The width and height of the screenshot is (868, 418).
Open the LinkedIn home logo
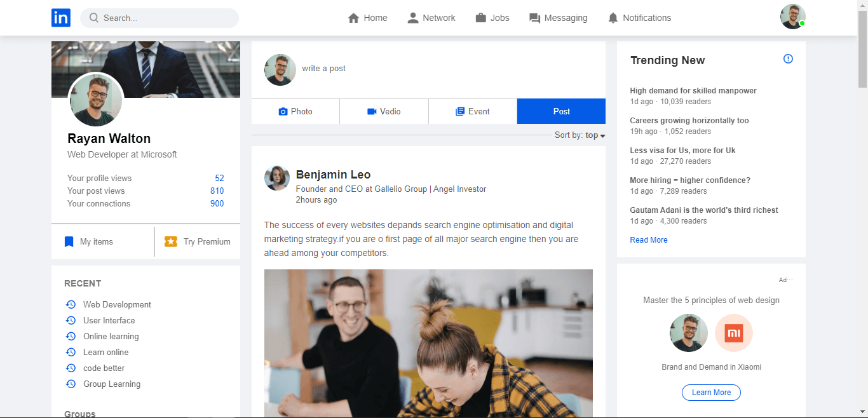point(60,17)
